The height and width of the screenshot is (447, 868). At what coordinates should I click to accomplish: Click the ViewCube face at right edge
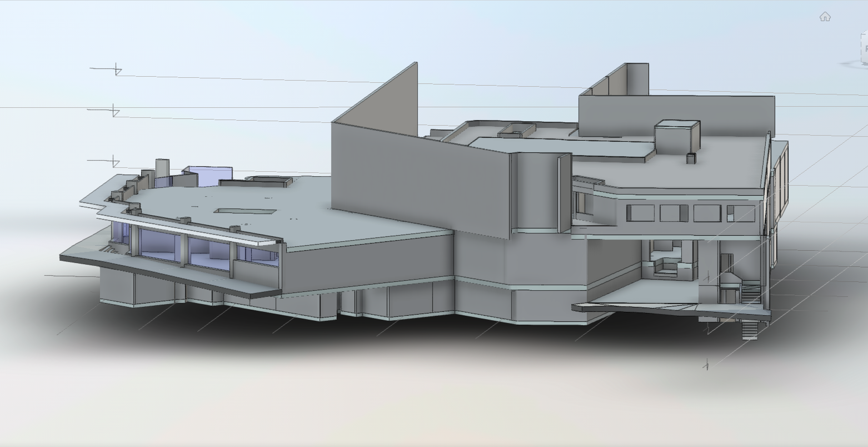(x=864, y=48)
